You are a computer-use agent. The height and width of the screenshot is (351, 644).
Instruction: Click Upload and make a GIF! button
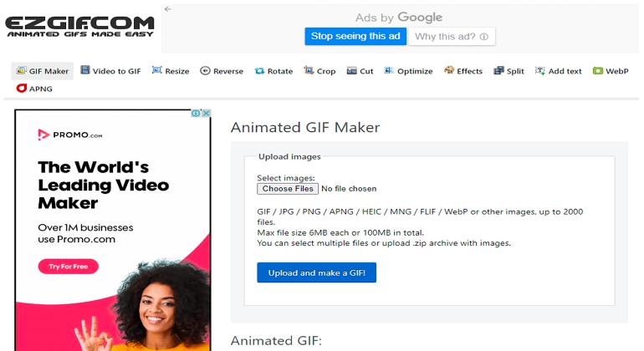coord(317,272)
